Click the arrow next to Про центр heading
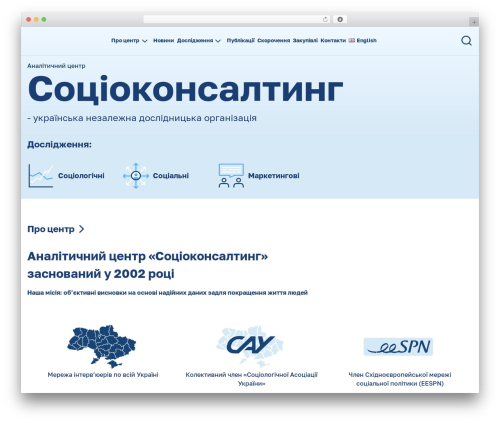Viewport: 500px width, 423px height. click(x=81, y=229)
